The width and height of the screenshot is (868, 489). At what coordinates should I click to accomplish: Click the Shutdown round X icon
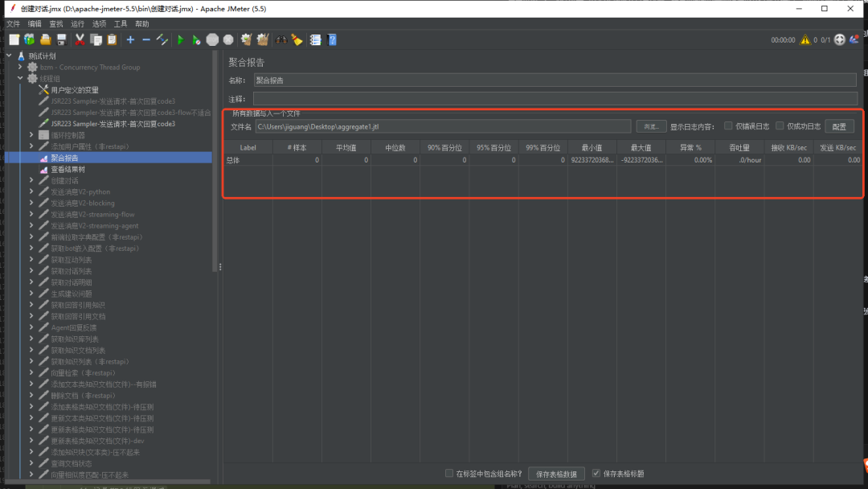pos(228,39)
